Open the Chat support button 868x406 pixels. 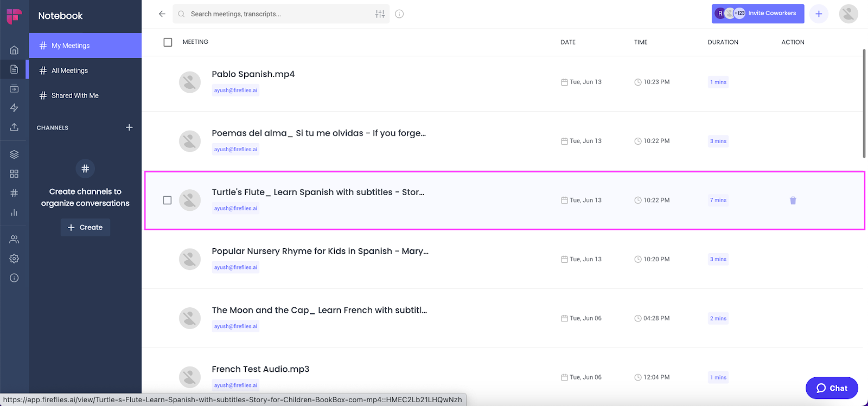pyautogui.click(x=832, y=388)
